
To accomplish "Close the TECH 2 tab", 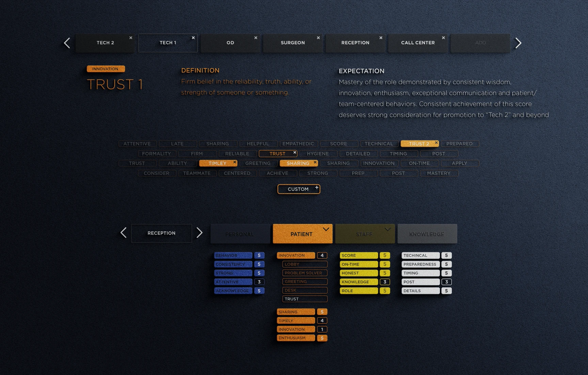I will pyautogui.click(x=131, y=38).
